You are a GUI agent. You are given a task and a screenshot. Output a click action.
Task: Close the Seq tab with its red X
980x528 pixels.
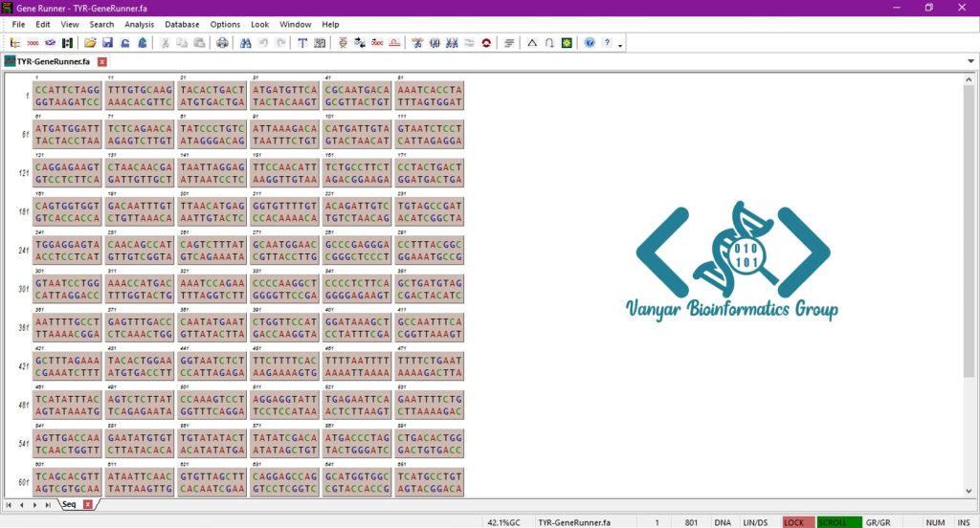tap(87, 504)
